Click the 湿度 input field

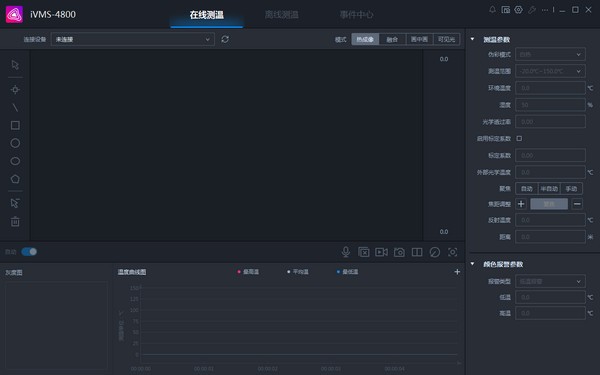[x=550, y=105]
